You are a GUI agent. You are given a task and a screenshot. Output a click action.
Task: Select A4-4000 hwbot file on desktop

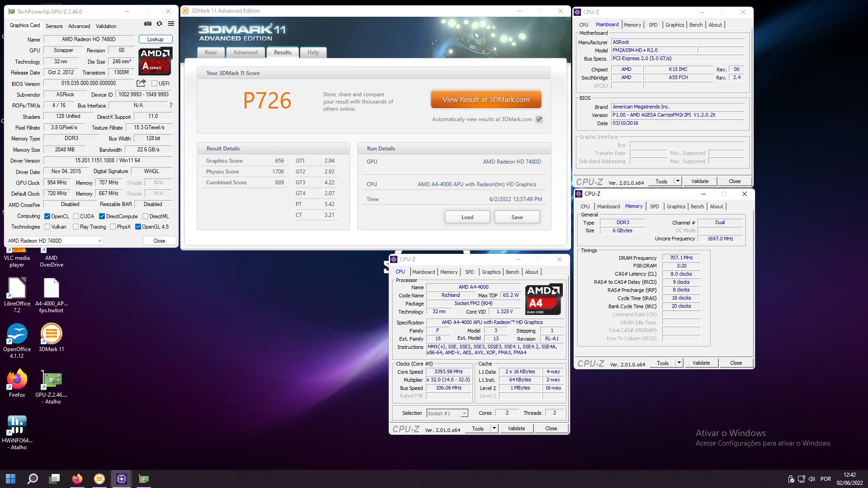(x=51, y=295)
